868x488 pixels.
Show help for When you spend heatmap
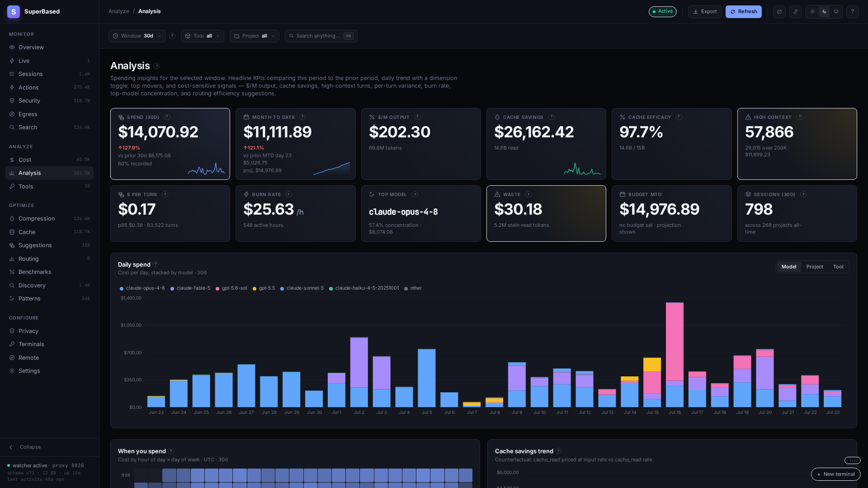tap(171, 451)
